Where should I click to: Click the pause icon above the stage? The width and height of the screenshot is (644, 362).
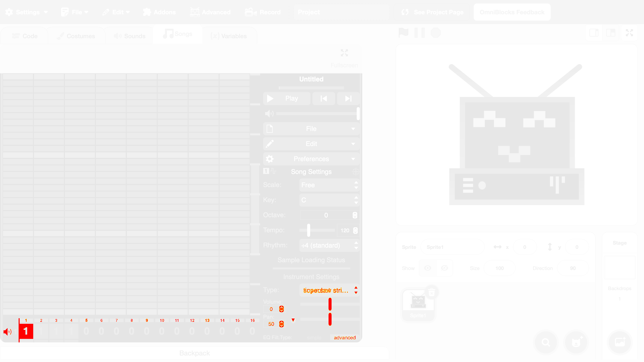(419, 33)
